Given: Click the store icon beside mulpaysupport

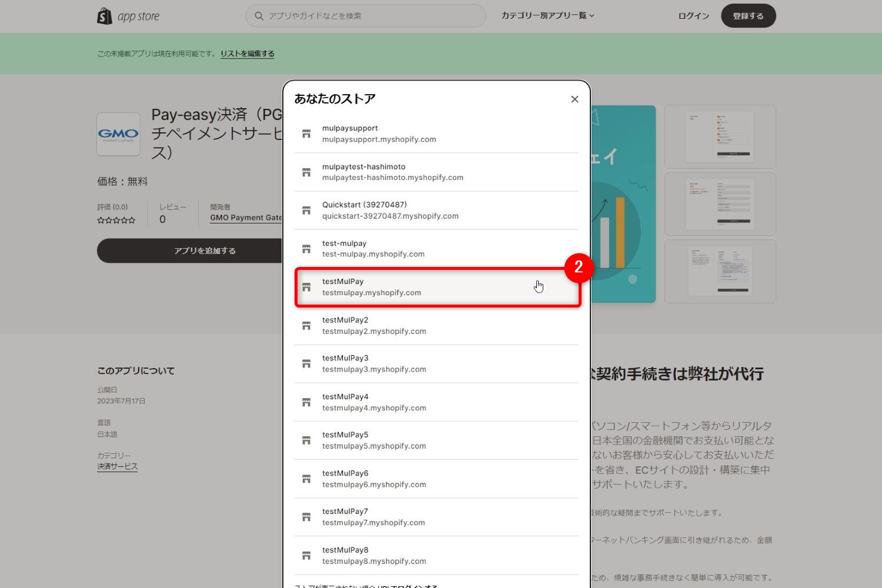Looking at the screenshot, I should (306, 133).
